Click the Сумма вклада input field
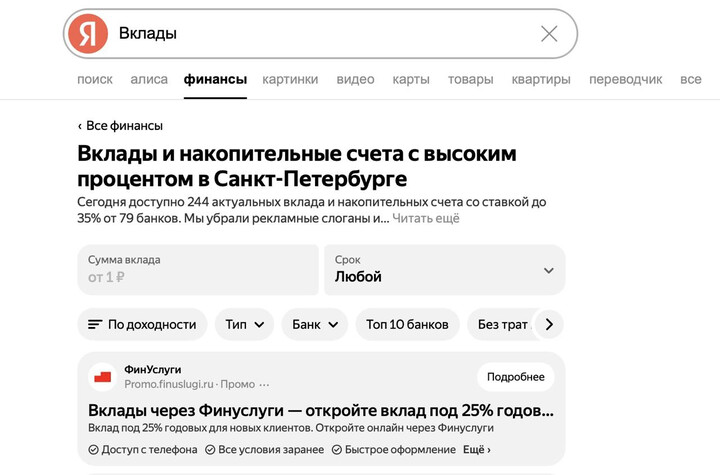 (x=198, y=270)
